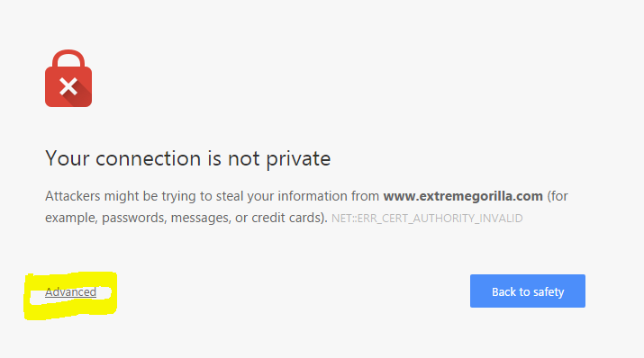Click the word "Attackers" in the warning
This screenshot has width=644, height=358.
(x=73, y=196)
